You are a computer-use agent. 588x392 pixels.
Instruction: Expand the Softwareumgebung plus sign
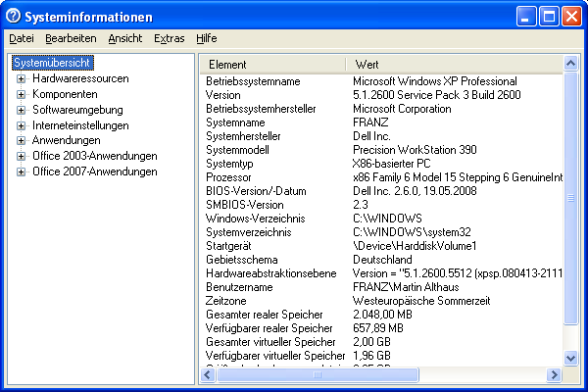click(21, 110)
